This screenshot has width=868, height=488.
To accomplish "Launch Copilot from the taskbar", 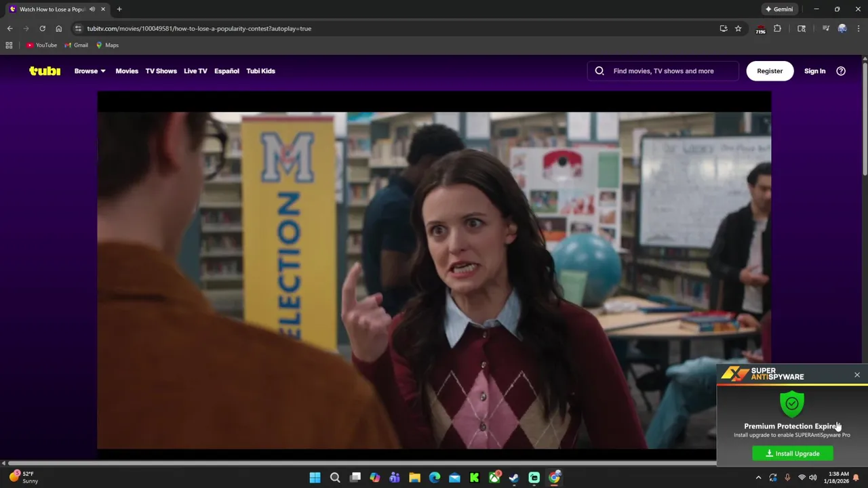I will [x=375, y=478].
